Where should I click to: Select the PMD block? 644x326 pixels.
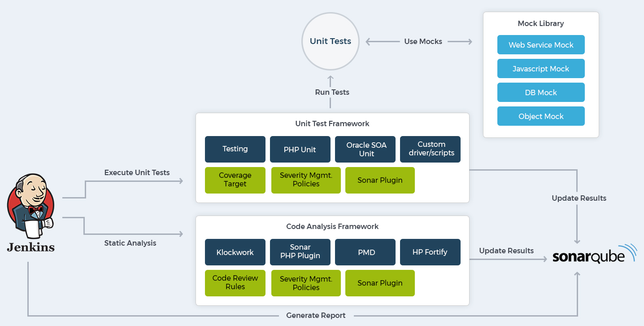(x=365, y=252)
